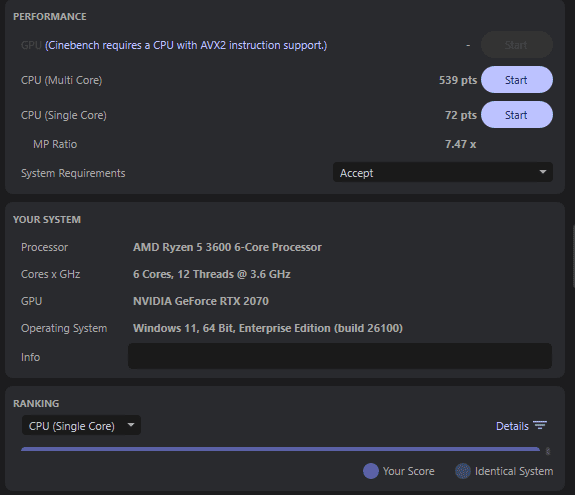Click the AMD Ryzen 5 3600 processor name
The height and width of the screenshot is (495, 575).
coord(227,247)
